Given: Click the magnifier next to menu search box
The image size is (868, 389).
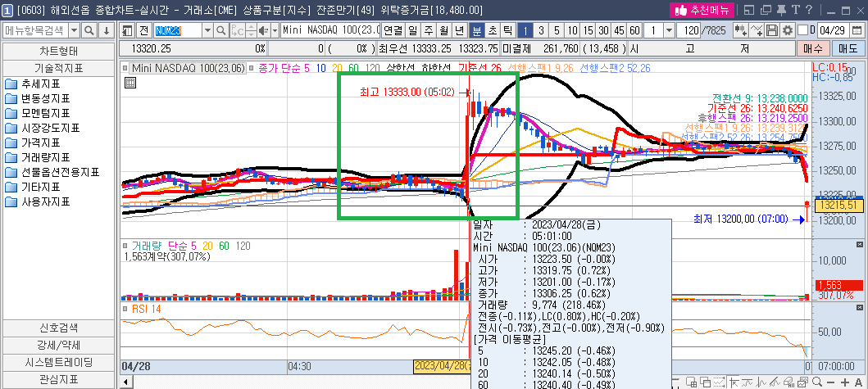Looking at the screenshot, I should click(x=89, y=29).
